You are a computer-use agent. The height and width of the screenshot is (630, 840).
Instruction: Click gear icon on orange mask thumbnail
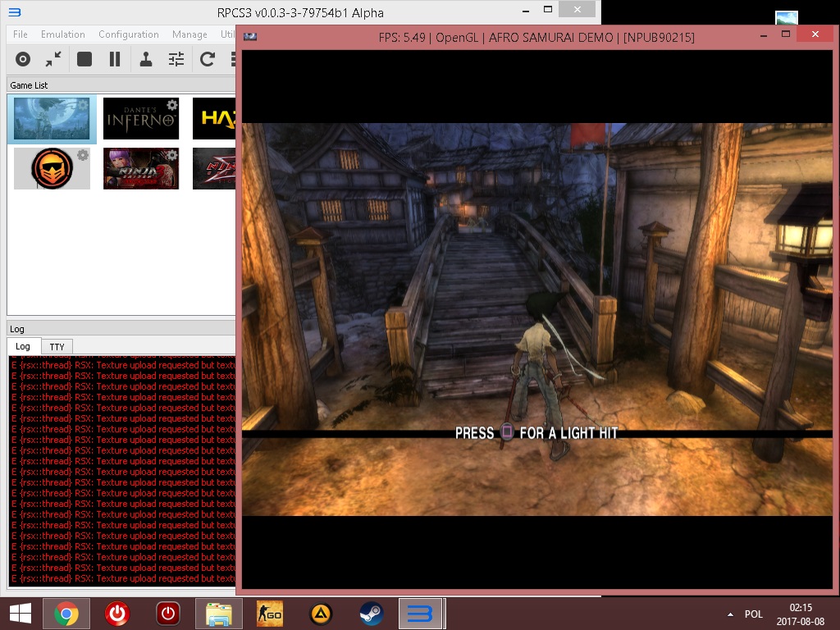tap(83, 155)
